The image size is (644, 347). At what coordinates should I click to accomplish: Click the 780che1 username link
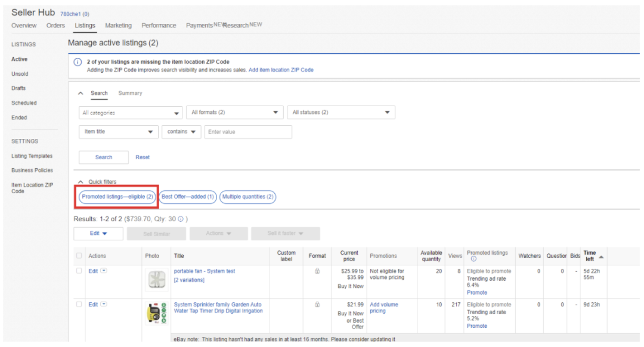point(70,14)
